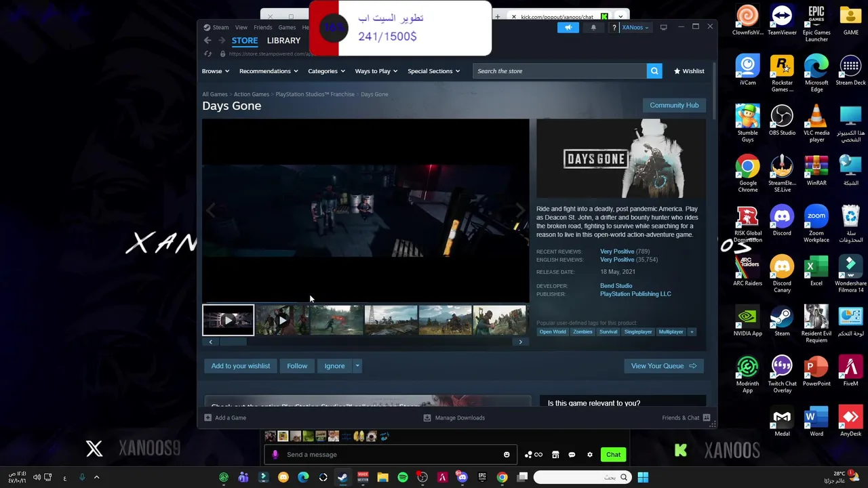The width and height of the screenshot is (868, 488).
Task: Click the Ignore button
Action: click(334, 366)
